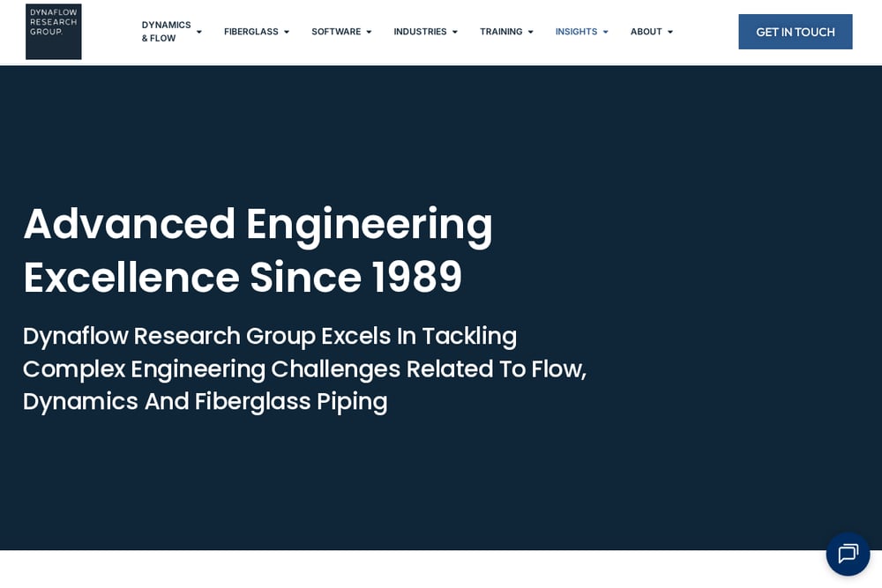Open the Fiberglass menu item
This screenshot has width=882, height=588.
[x=250, y=32]
